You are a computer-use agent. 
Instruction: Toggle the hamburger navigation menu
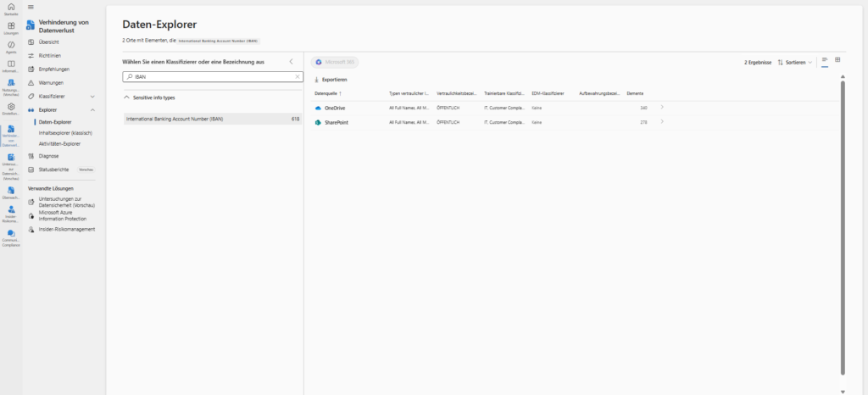31,6
